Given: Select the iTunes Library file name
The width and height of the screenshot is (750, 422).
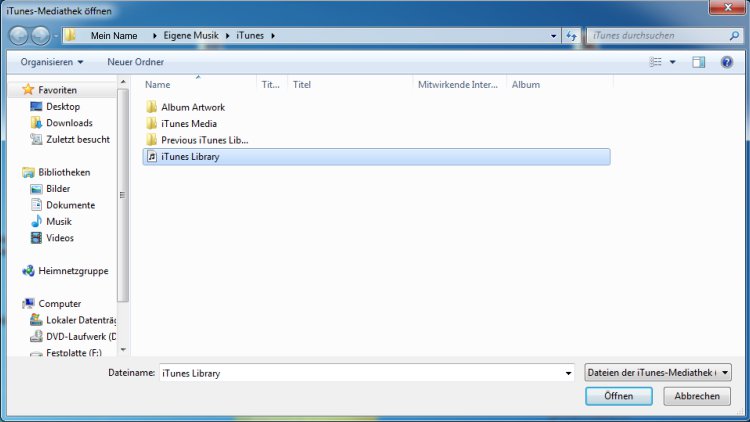Looking at the screenshot, I should tap(190, 157).
